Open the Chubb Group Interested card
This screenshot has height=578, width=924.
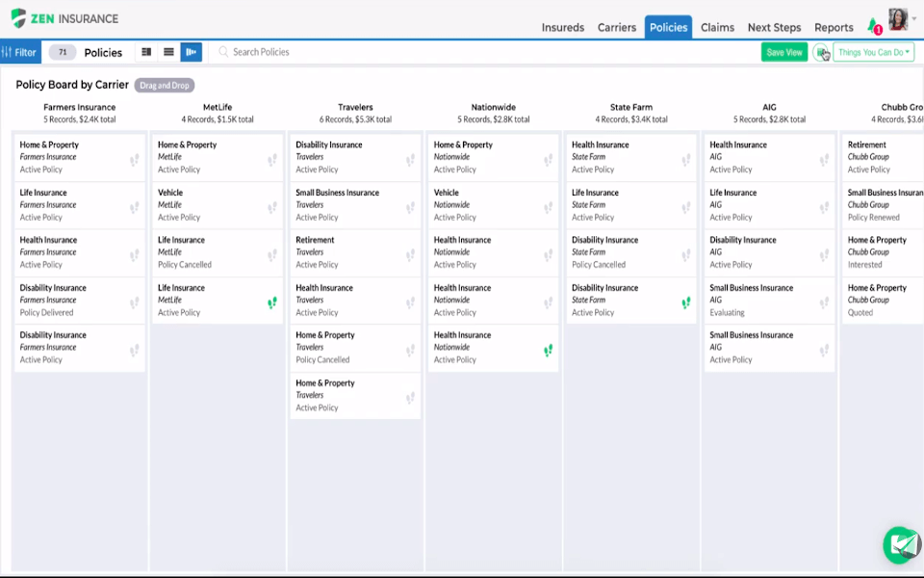pyautogui.click(x=883, y=252)
